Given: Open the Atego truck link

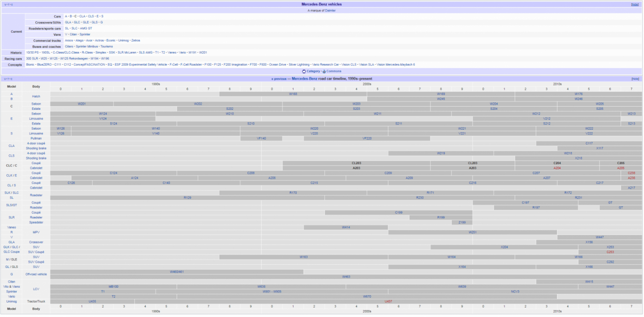Looking at the screenshot, I should click(80, 40).
